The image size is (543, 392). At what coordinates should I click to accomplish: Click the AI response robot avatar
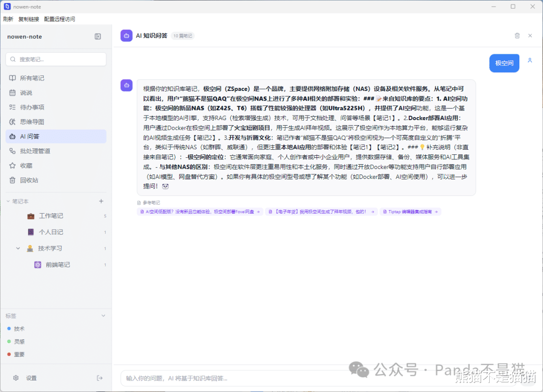pyautogui.click(x=126, y=85)
